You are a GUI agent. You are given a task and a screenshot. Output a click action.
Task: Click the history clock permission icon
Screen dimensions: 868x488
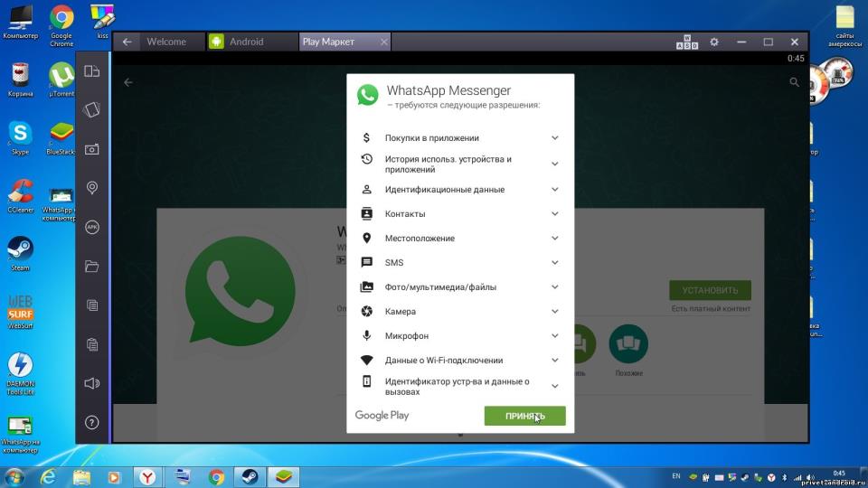pyautogui.click(x=366, y=159)
